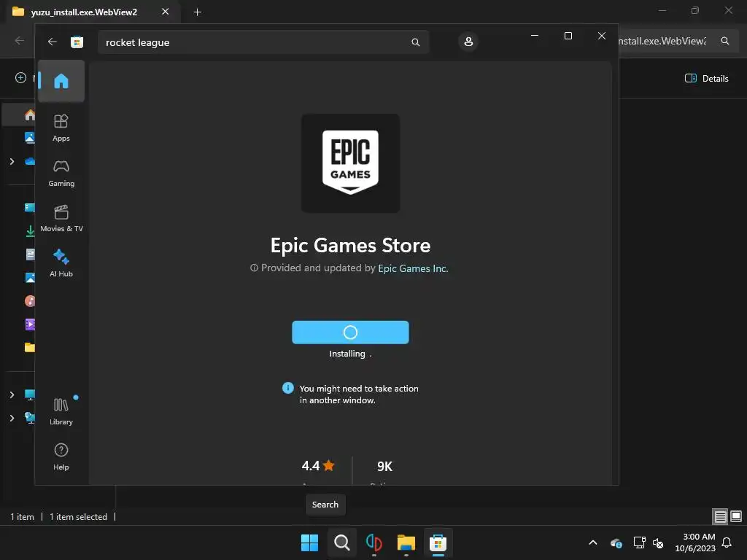
Task: Click File Explorer back arrow
Action: tap(20, 41)
